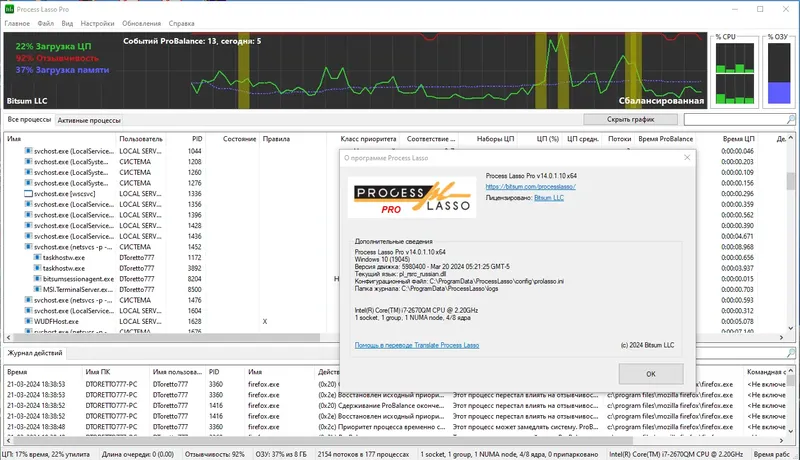Collapse the svchost.exe PID 1452 tree node

[22, 247]
